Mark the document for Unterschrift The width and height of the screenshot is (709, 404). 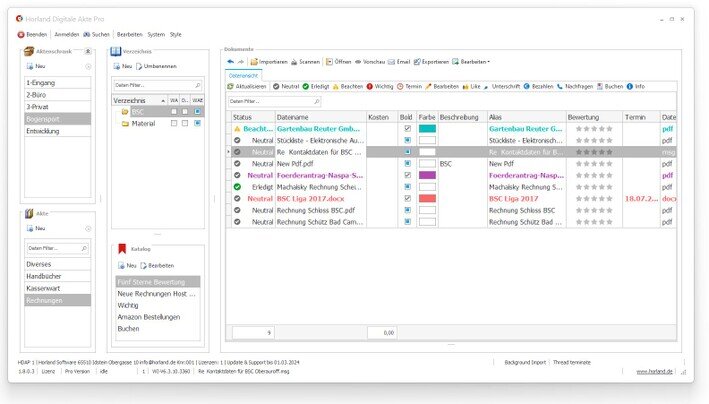pos(501,86)
